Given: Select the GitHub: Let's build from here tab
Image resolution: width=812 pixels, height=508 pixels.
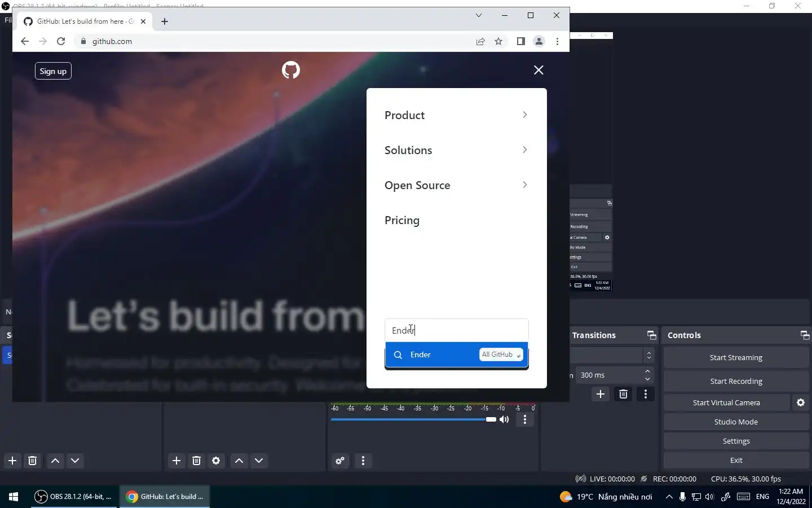Looking at the screenshot, I should coord(85,21).
